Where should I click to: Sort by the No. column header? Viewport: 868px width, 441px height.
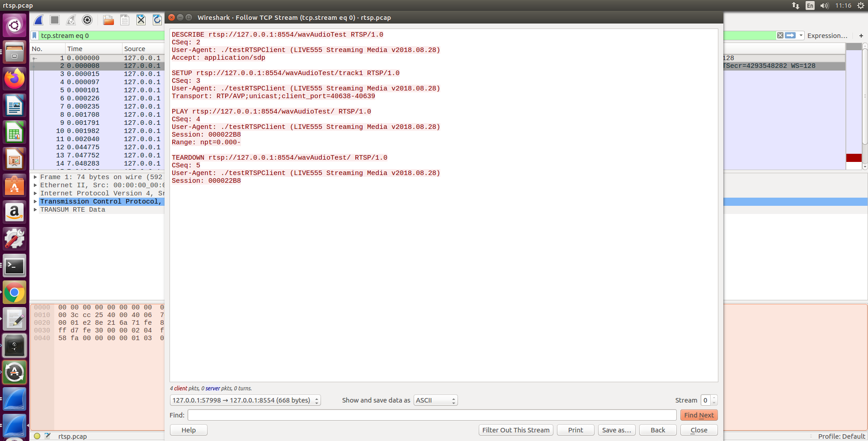(x=47, y=48)
